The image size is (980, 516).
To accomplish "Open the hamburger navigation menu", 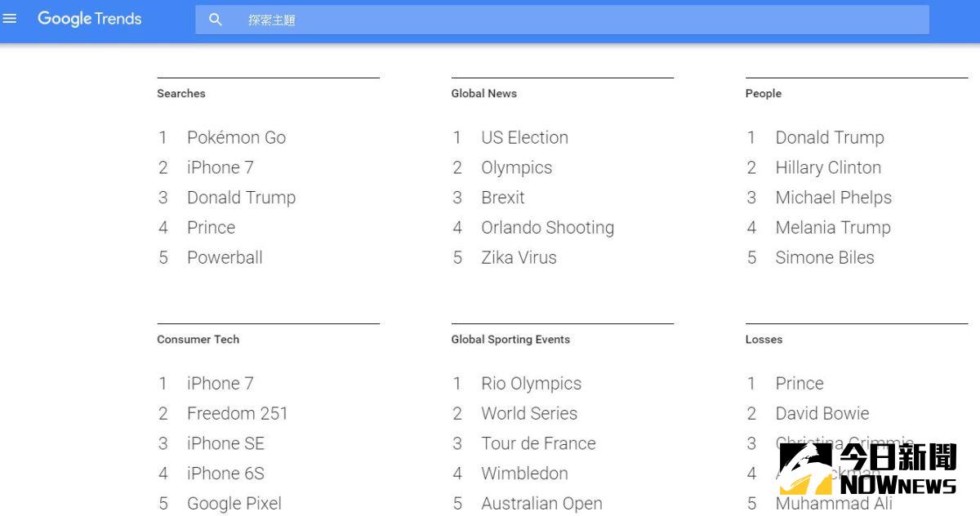I will tap(10, 19).
